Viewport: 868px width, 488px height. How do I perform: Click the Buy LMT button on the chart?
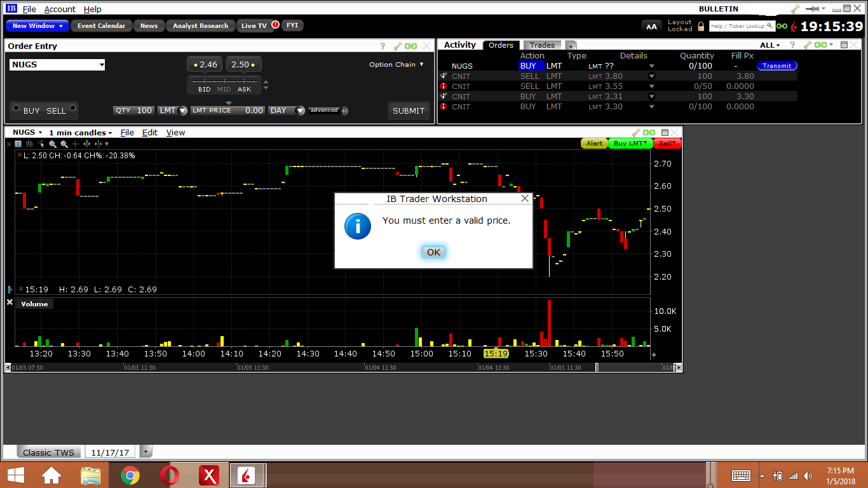click(x=630, y=144)
